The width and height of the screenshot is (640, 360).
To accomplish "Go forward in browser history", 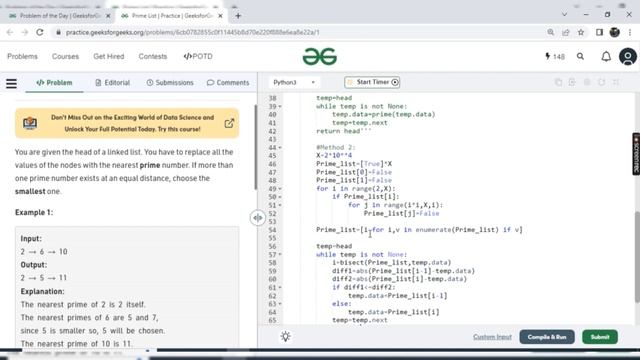I will [x=24, y=32].
